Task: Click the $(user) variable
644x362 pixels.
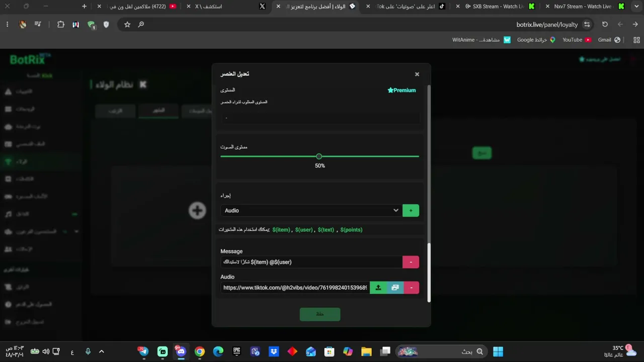Action: click(x=304, y=230)
